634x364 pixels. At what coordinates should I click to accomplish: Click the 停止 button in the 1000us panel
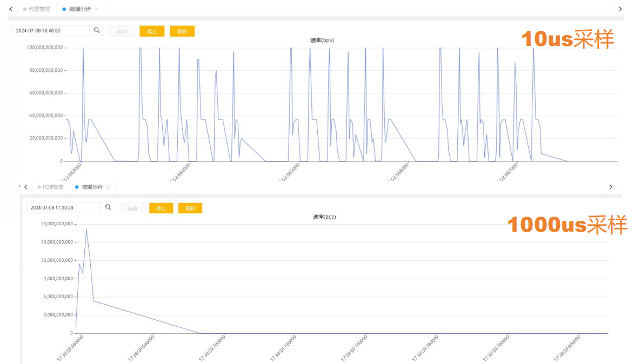[161, 208]
